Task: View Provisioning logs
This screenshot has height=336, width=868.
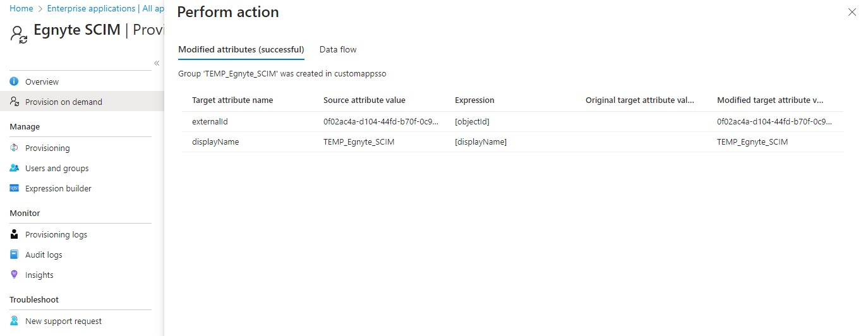Action: click(x=56, y=234)
